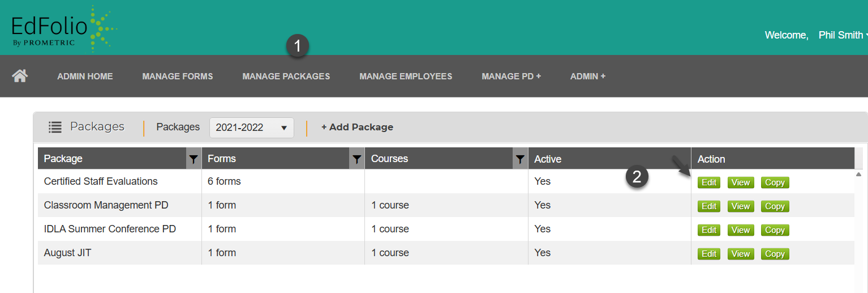
Task: Navigate to Manage Employees
Action: click(x=406, y=76)
